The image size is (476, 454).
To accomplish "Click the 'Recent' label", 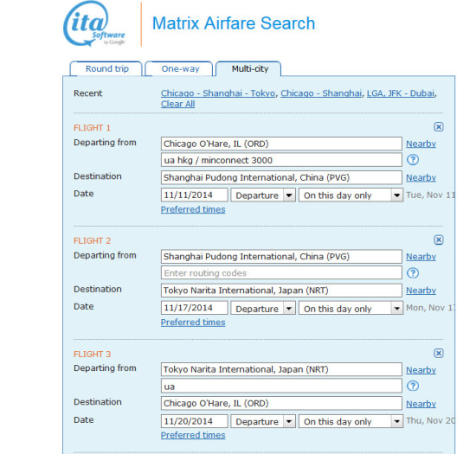I will click(x=87, y=93).
